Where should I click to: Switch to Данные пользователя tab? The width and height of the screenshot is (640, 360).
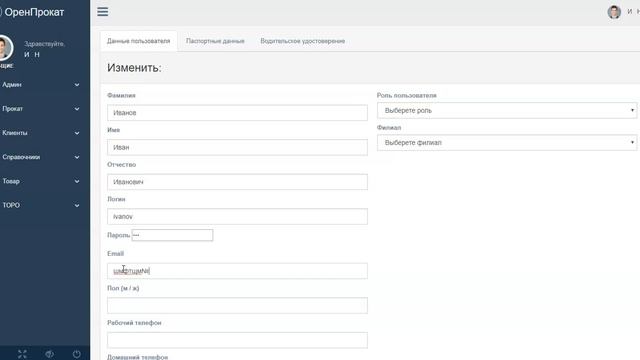pos(138,41)
